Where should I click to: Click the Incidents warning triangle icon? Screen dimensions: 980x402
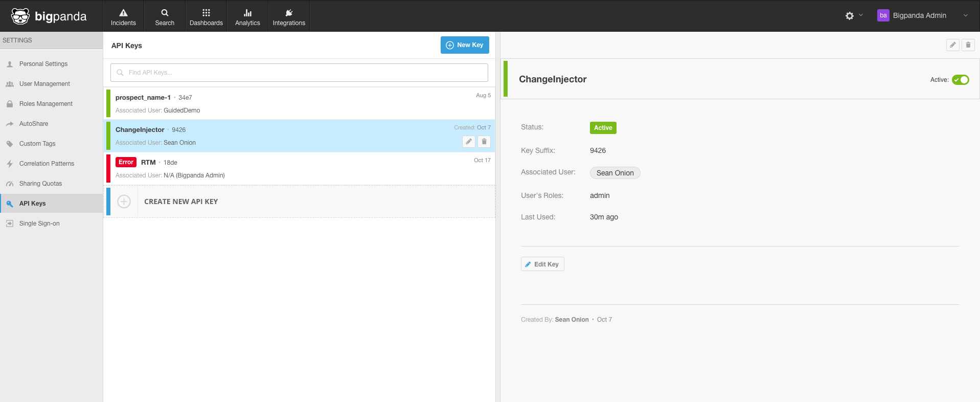pos(123,13)
